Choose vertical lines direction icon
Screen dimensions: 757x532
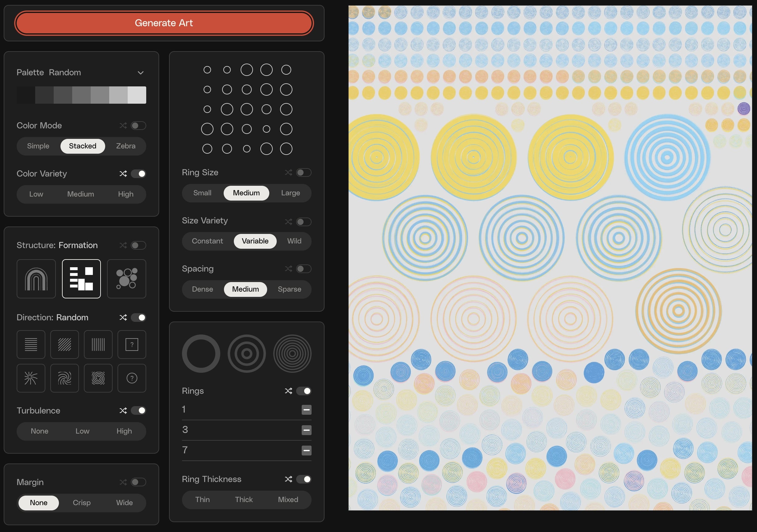[98, 344]
